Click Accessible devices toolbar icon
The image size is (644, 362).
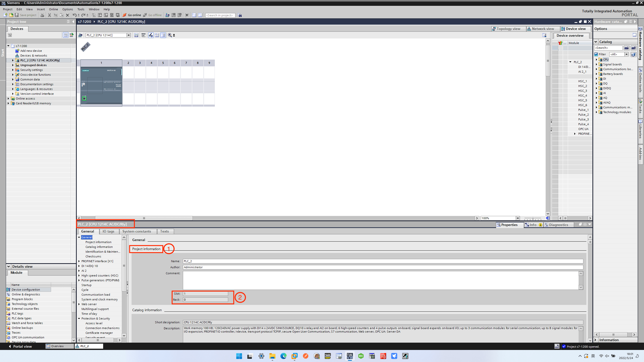[167, 15]
